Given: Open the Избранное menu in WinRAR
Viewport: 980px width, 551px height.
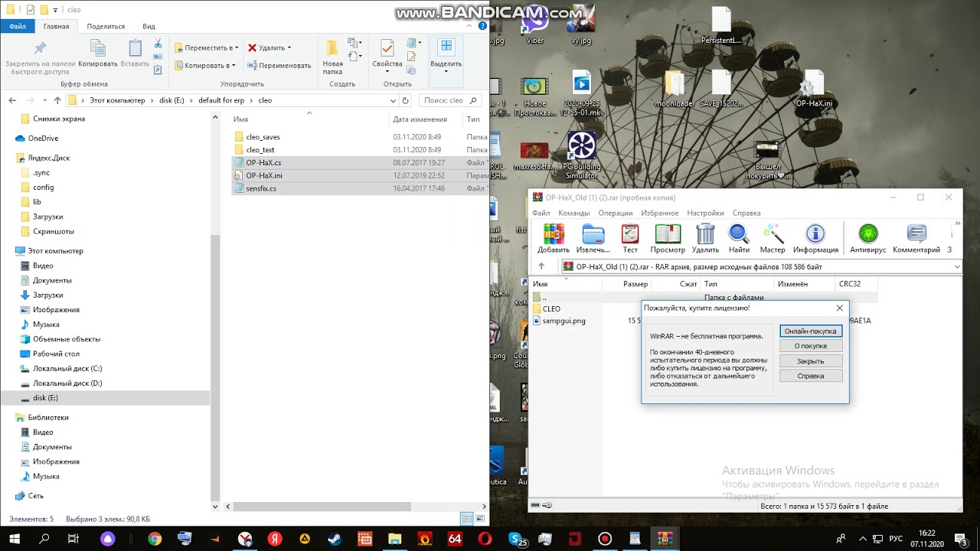Looking at the screenshot, I should (659, 213).
